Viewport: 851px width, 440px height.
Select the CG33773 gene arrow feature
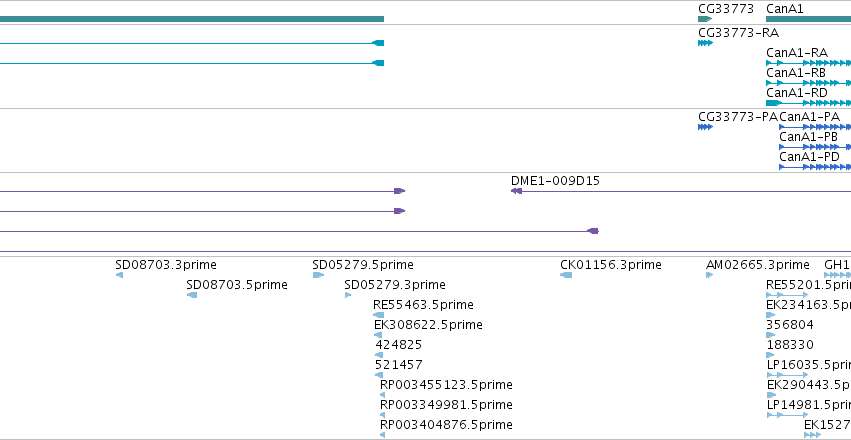704,19
